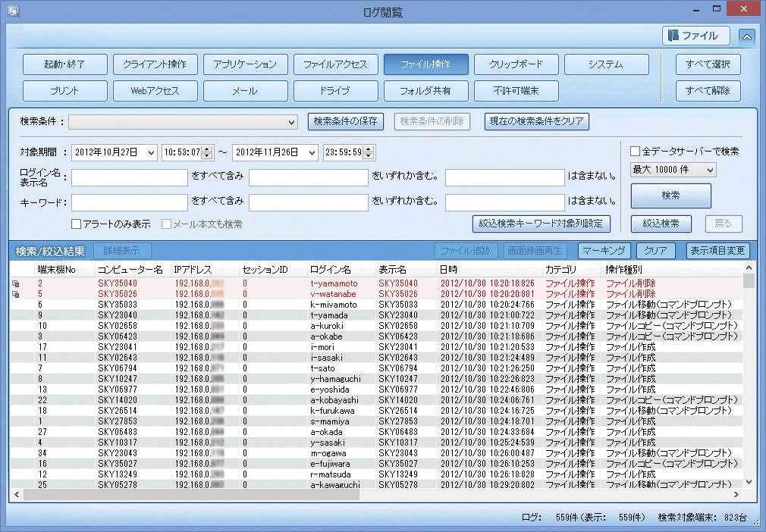
Task: Deselect ファイル操作 log category
Action: pyautogui.click(x=426, y=64)
